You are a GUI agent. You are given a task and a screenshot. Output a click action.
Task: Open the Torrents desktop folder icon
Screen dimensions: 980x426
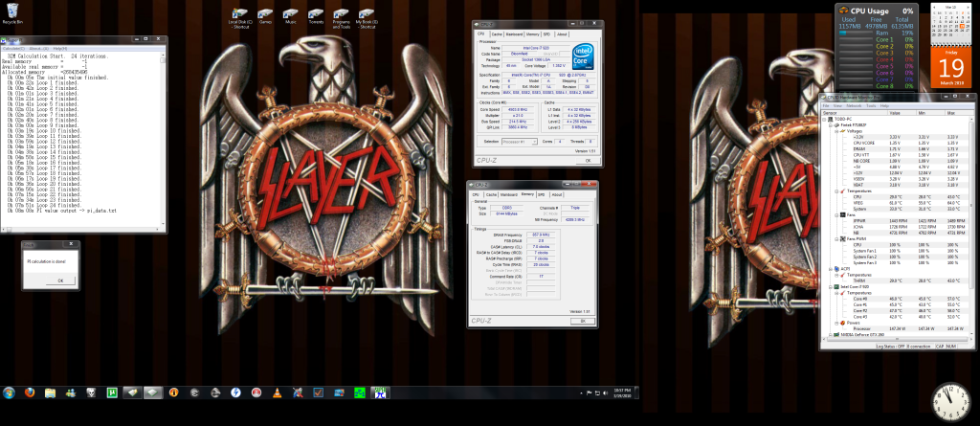[316, 15]
